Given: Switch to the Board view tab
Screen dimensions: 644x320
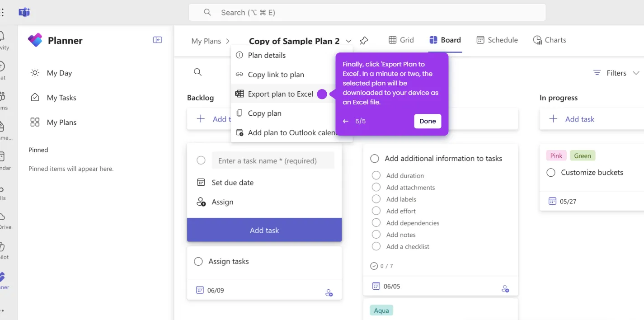Looking at the screenshot, I should click(x=445, y=40).
